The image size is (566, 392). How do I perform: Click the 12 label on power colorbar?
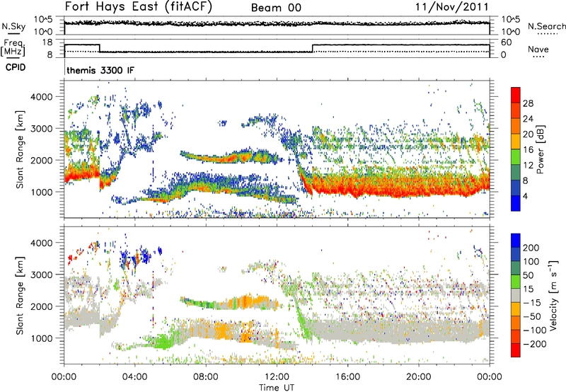tap(528, 166)
